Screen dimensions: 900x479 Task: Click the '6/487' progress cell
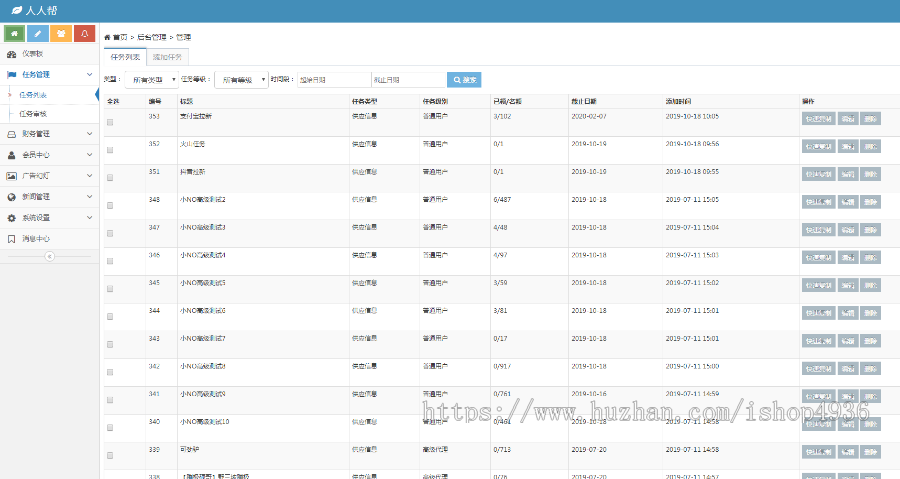(502, 200)
